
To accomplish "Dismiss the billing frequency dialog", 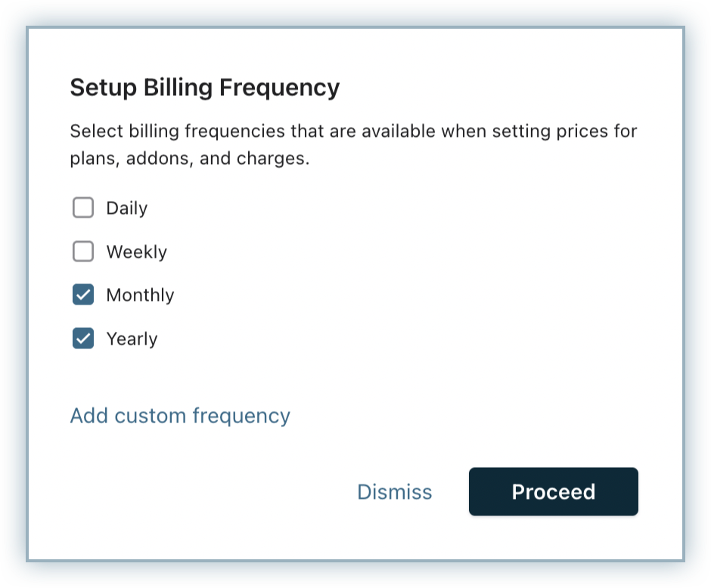I will tap(394, 492).
